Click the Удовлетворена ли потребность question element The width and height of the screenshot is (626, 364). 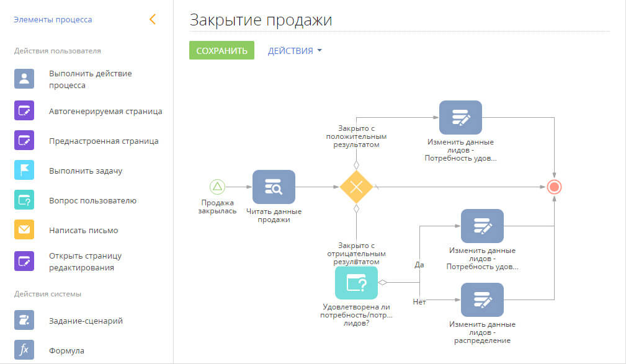click(357, 283)
